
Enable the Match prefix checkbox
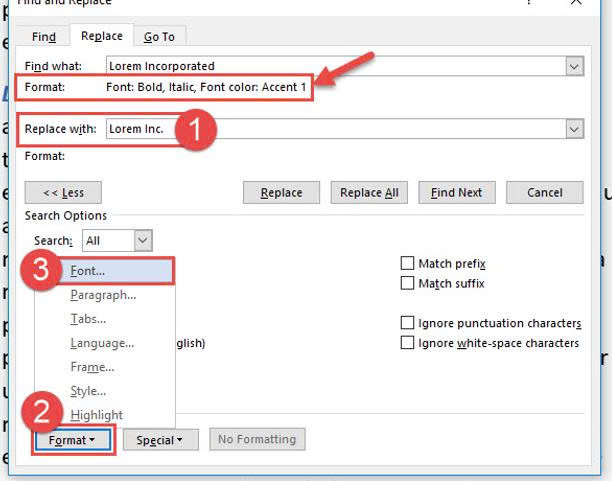pos(407,264)
